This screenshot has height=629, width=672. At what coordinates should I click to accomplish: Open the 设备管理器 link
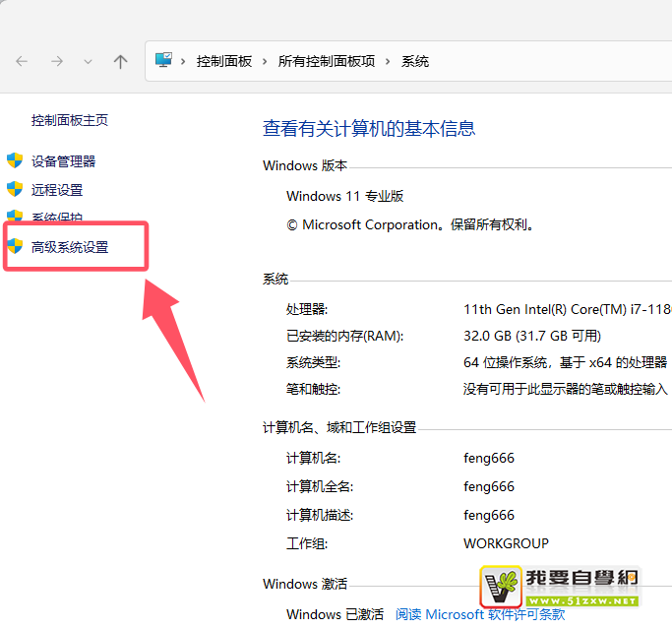point(64,161)
